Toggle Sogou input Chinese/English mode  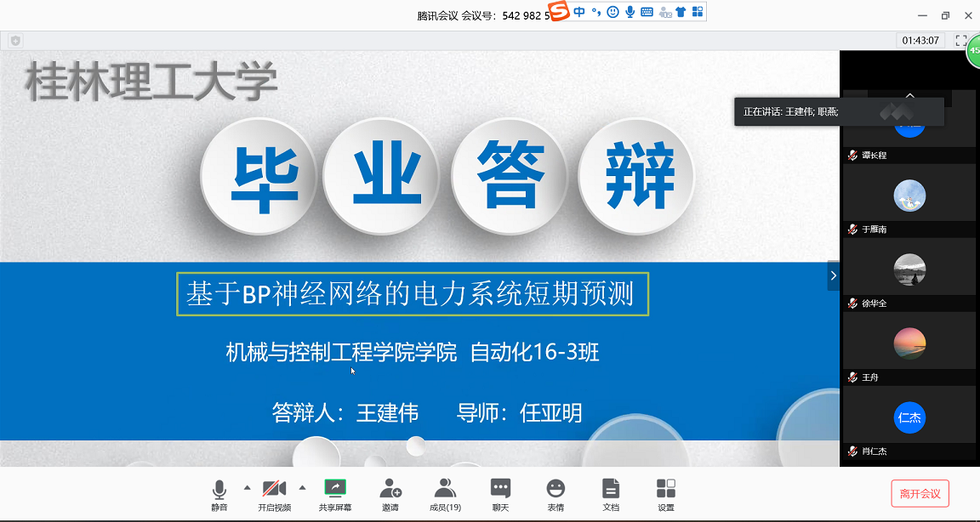(x=579, y=12)
